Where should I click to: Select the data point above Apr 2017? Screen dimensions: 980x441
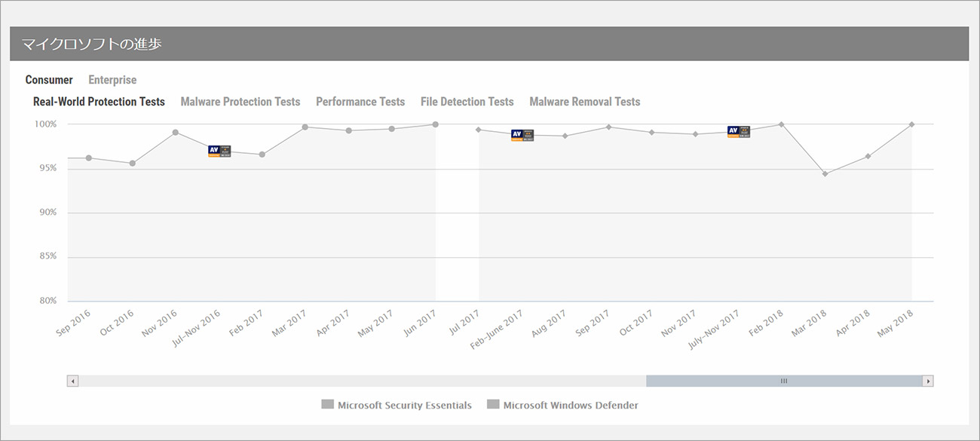coord(348,130)
